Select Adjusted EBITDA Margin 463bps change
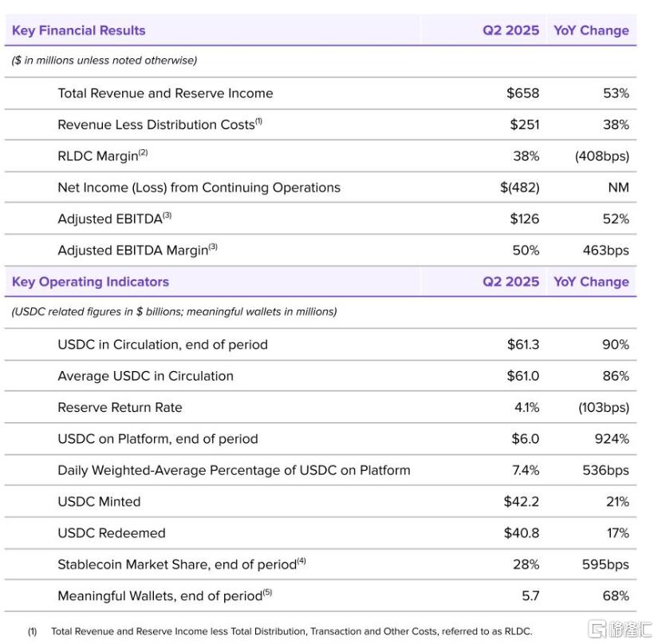This screenshot has width=658, height=644. click(605, 251)
